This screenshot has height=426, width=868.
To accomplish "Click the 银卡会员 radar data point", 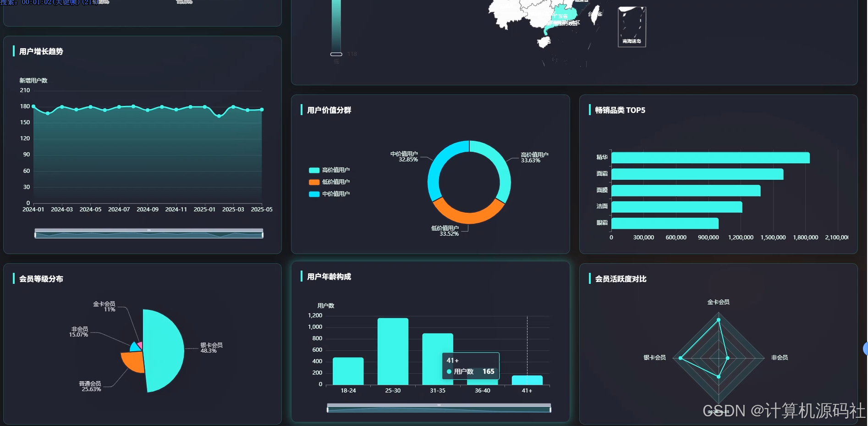I will point(681,358).
